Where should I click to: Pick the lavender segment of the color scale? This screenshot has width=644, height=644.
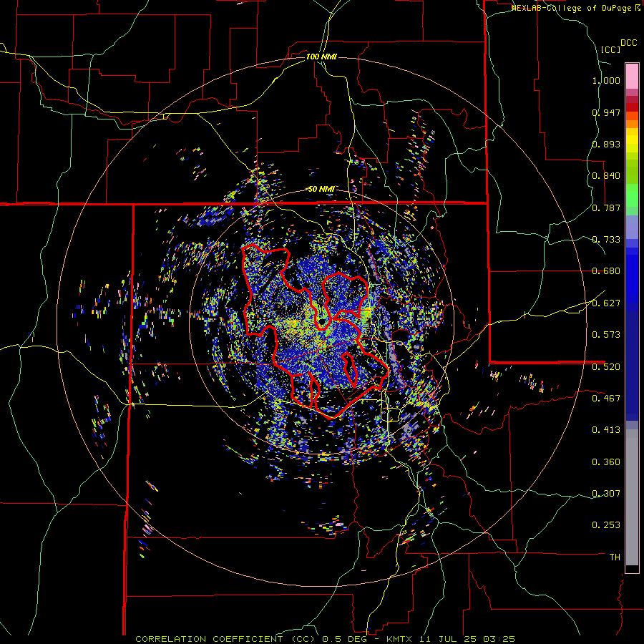(632, 227)
